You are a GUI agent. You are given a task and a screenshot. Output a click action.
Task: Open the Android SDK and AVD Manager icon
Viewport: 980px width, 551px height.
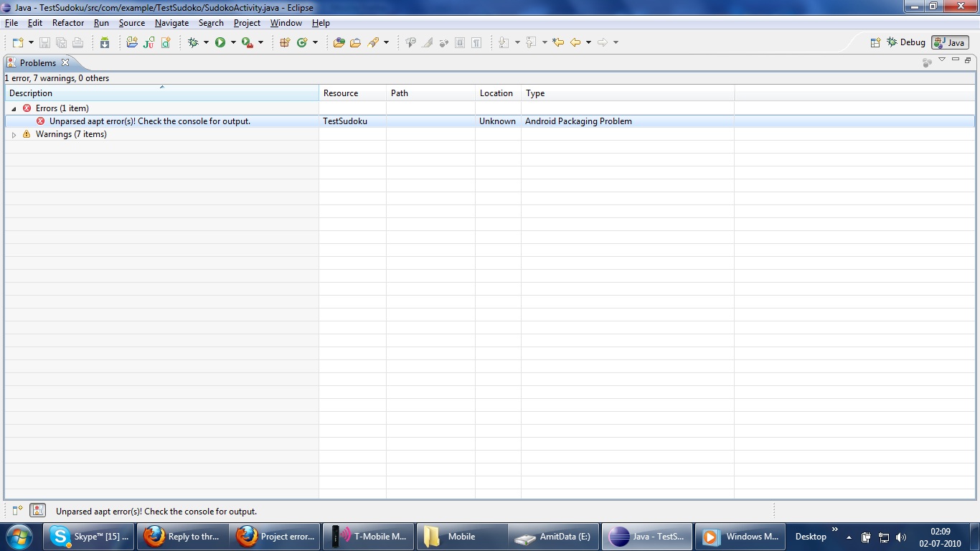(105, 42)
